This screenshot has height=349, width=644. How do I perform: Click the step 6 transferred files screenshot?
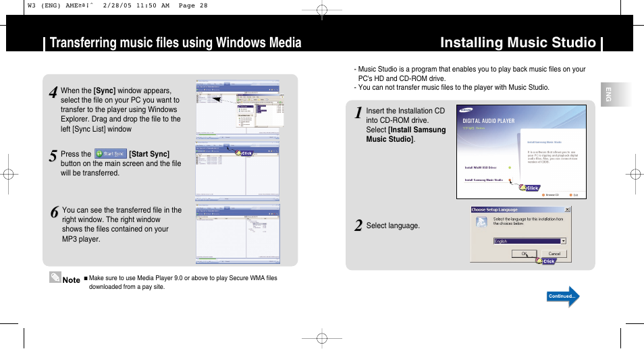coord(238,234)
